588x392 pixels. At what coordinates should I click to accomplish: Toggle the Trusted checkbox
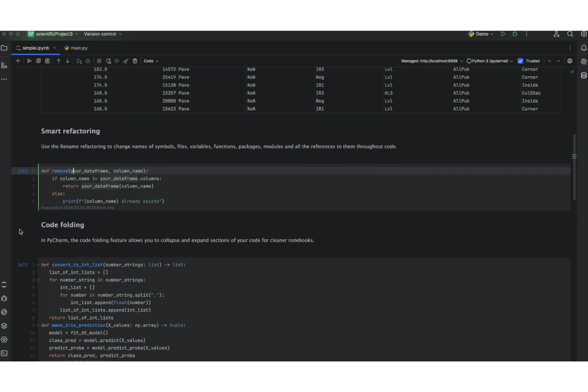tap(520, 61)
